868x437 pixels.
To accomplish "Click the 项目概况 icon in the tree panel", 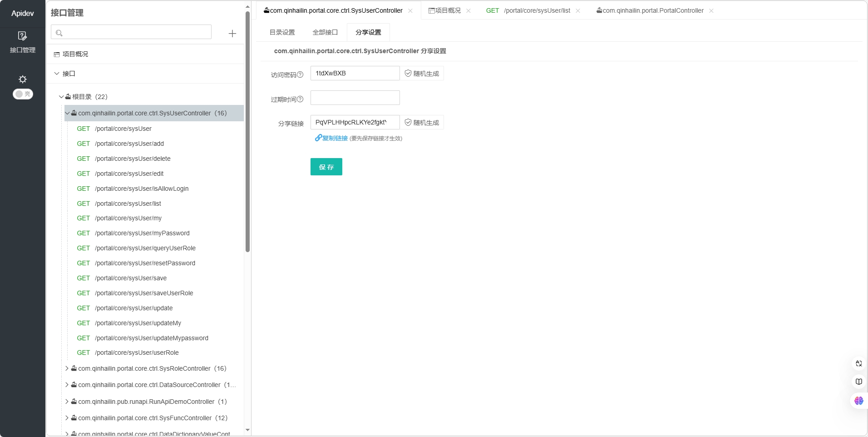I will click(56, 54).
